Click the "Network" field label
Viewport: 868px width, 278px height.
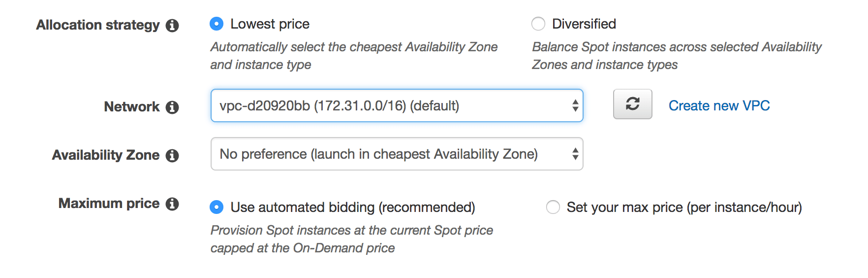131,107
